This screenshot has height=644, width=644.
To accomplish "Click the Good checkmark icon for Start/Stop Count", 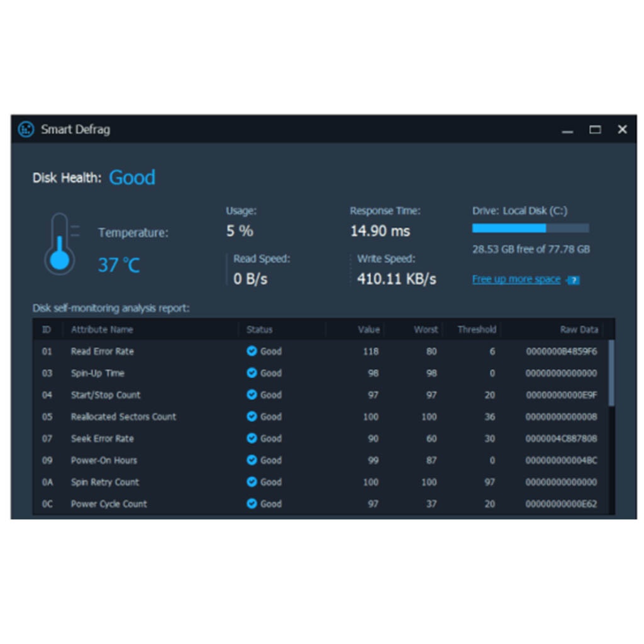I will pyautogui.click(x=252, y=395).
